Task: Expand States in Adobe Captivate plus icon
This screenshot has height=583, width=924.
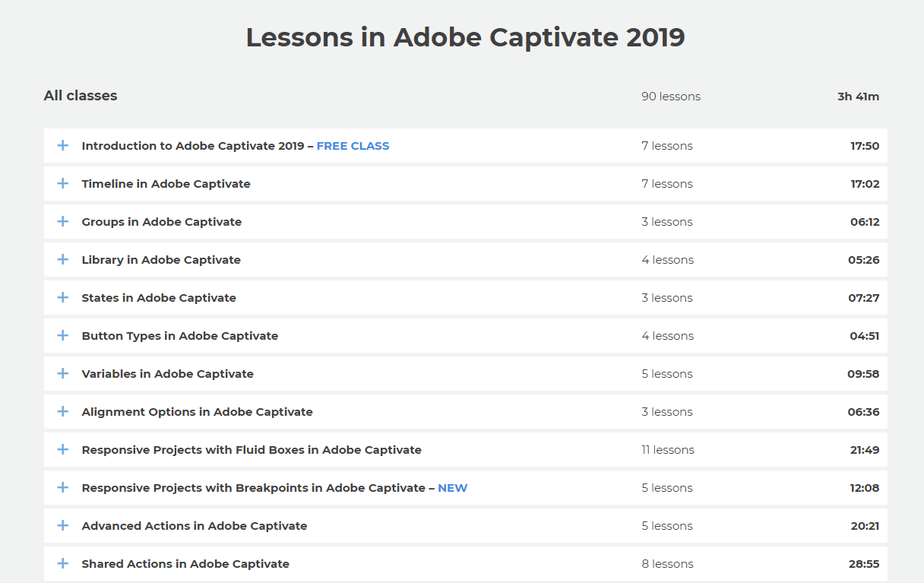Action: click(63, 297)
